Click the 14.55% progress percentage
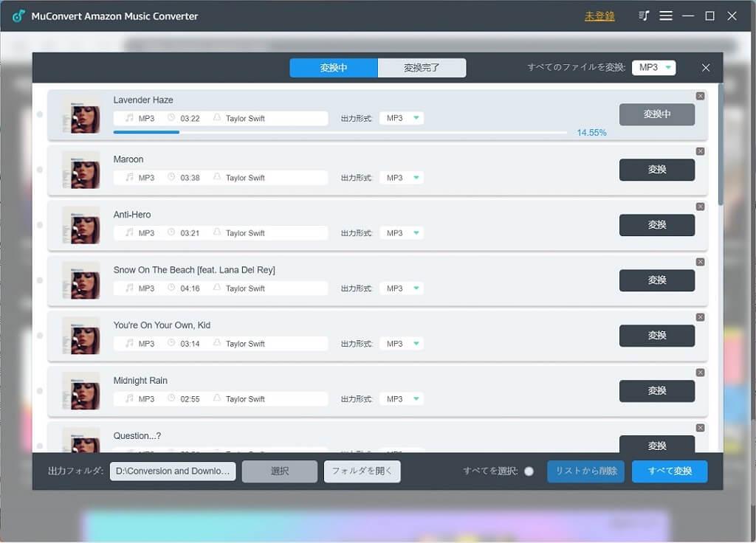The height and width of the screenshot is (543, 756). point(591,133)
